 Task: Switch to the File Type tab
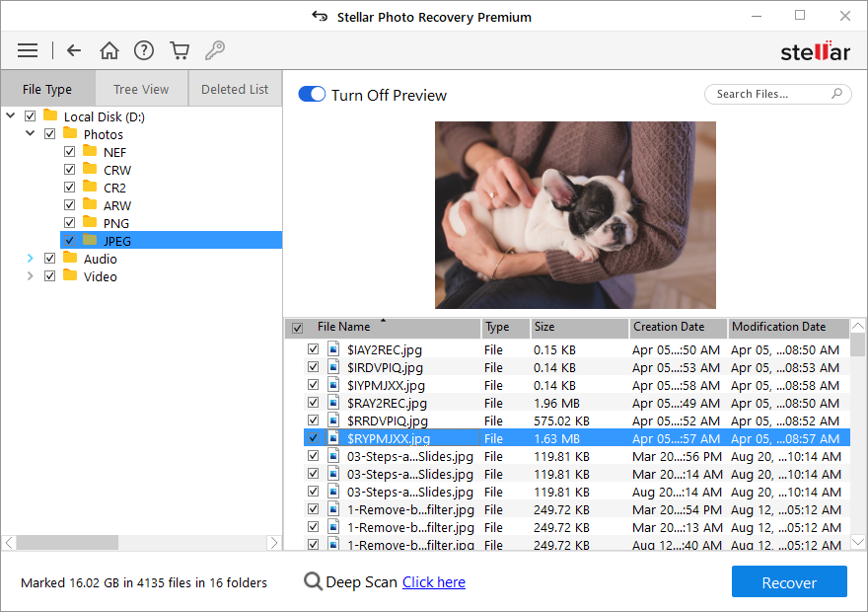(47, 89)
